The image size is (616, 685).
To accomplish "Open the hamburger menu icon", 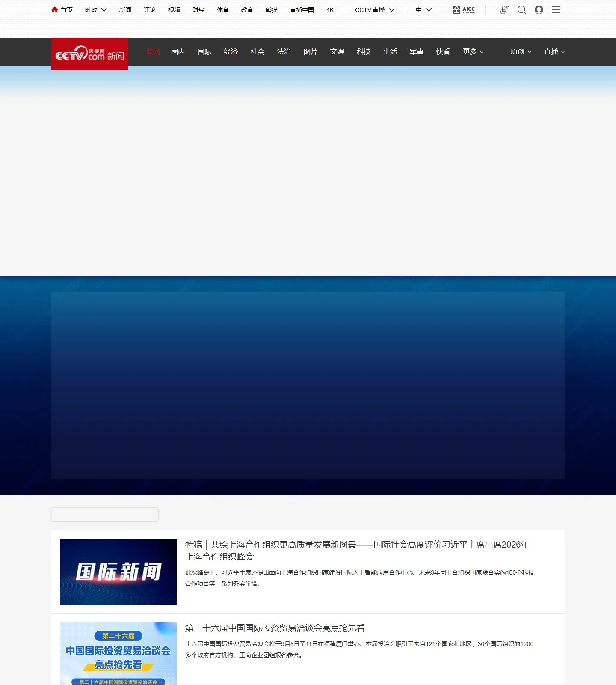I will (x=556, y=10).
